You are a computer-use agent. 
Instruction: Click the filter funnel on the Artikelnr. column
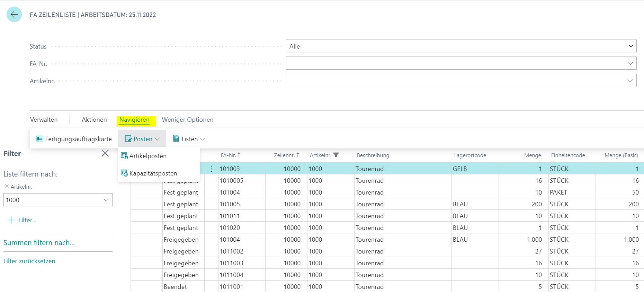pos(336,155)
